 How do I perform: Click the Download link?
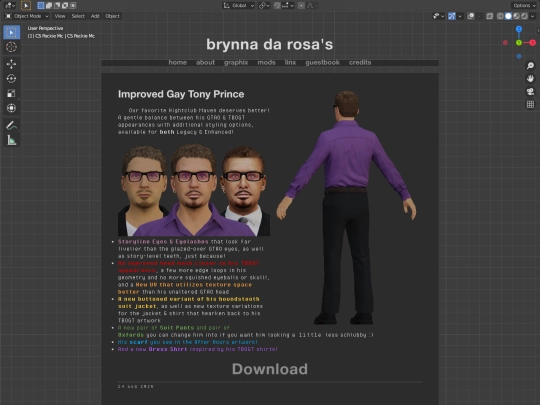[x=270, y=369]
